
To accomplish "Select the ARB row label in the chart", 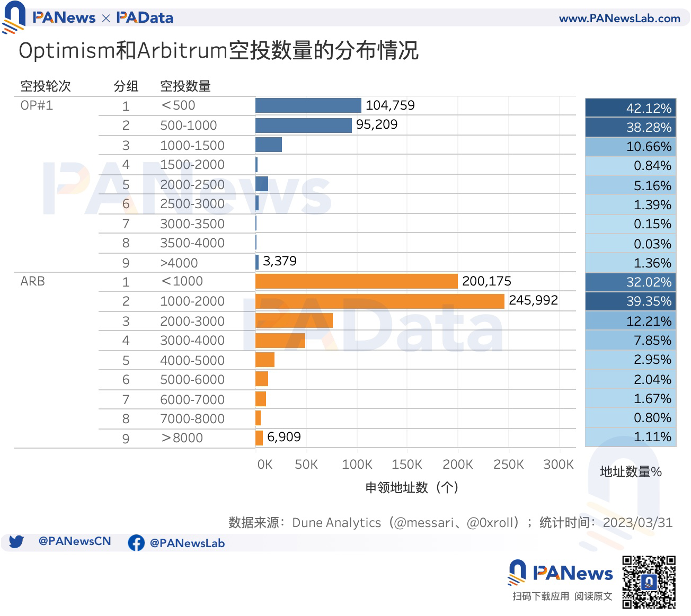I will click(x=32, y=281).
